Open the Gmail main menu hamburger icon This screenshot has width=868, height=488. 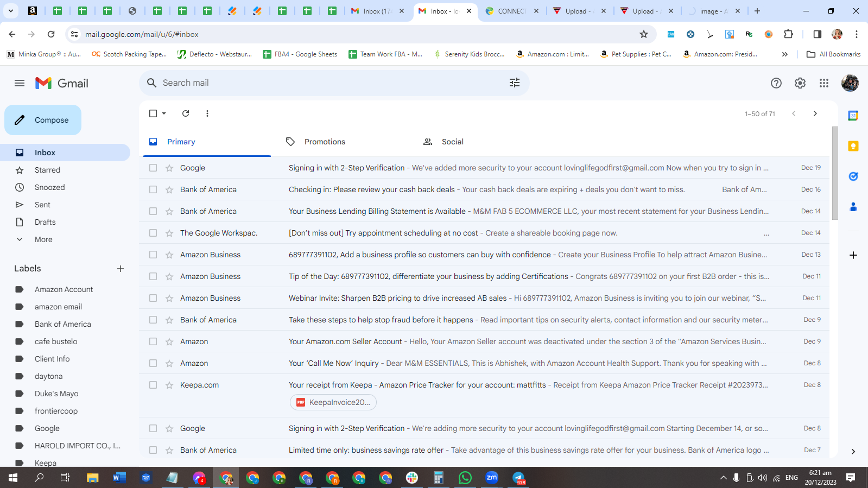(20, 83)
